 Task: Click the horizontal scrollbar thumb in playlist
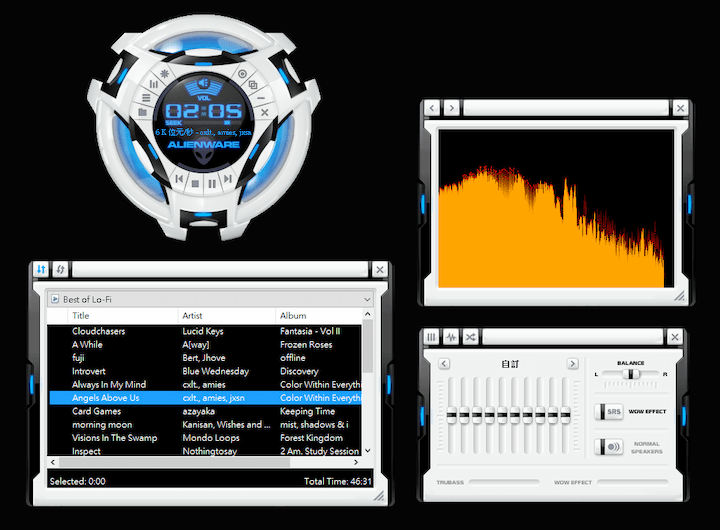pos(174,462)
